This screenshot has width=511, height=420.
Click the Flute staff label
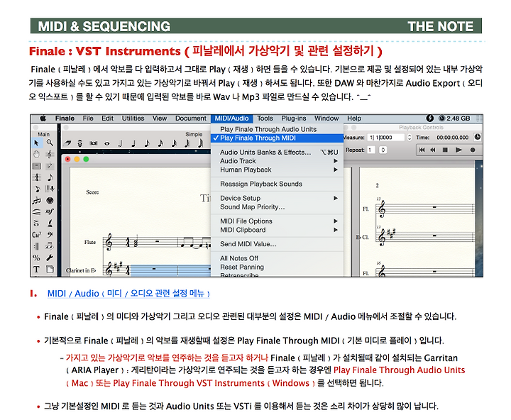click(90, 242)
